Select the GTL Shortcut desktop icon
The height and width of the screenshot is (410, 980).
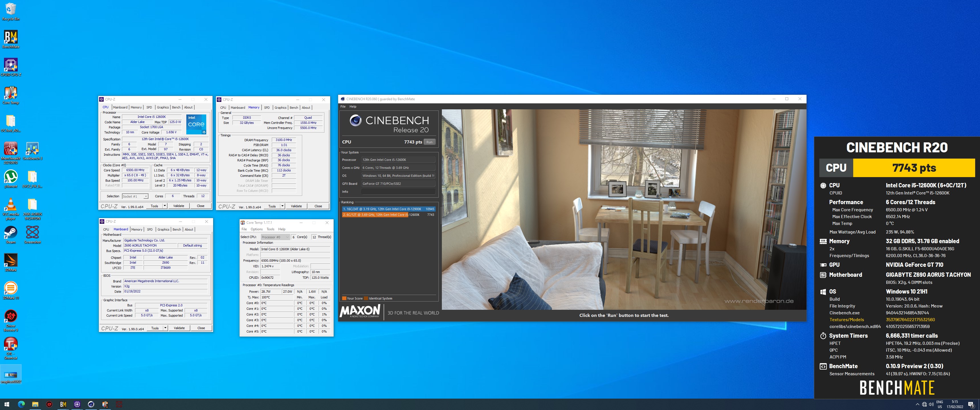click(11, 348)
